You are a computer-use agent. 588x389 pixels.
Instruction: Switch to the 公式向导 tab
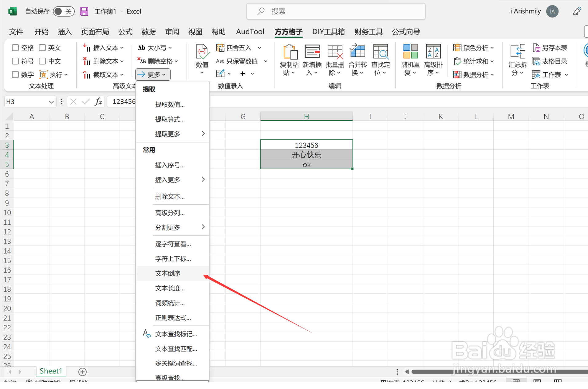click(406, 32)
